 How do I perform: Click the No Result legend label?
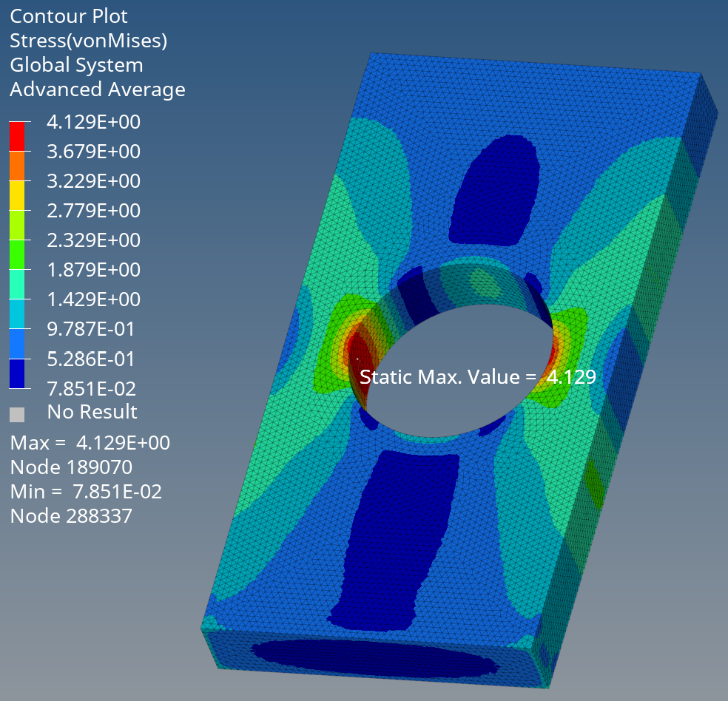click(x=92, y=412)
